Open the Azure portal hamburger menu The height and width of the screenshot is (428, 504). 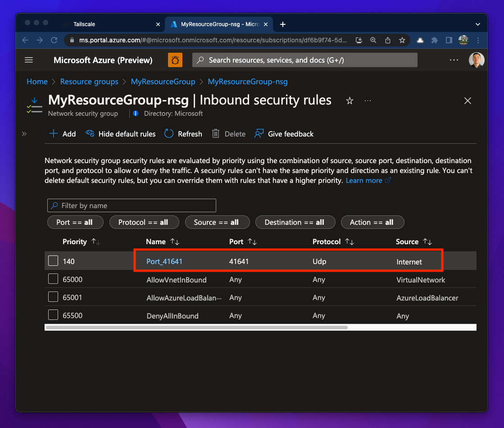29,60
